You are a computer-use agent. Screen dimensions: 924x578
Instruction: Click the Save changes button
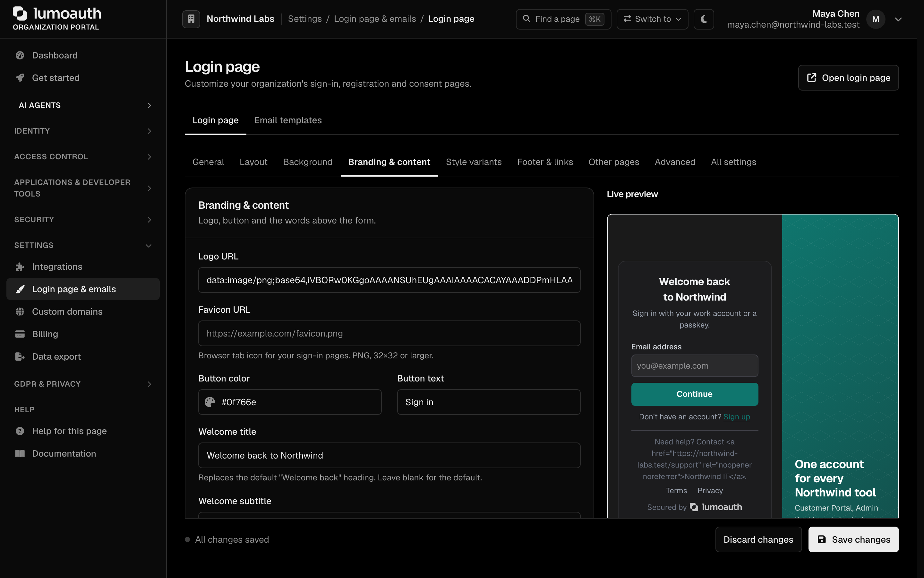pos(853,539)
